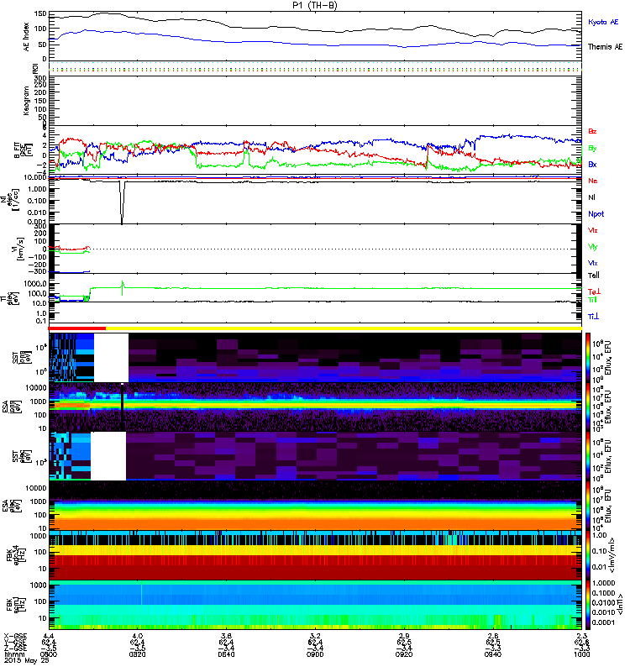Click the AE Index axis label

coord(27,37)
